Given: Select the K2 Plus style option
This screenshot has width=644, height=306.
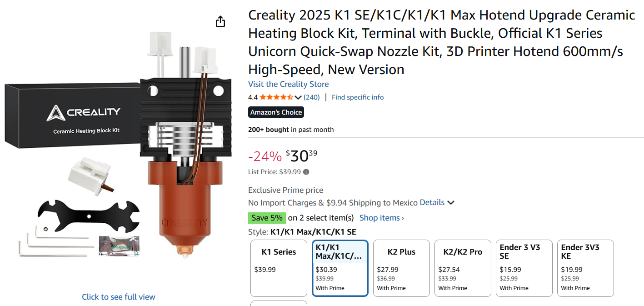Looking at the screenshot, I should pos(401,268).
